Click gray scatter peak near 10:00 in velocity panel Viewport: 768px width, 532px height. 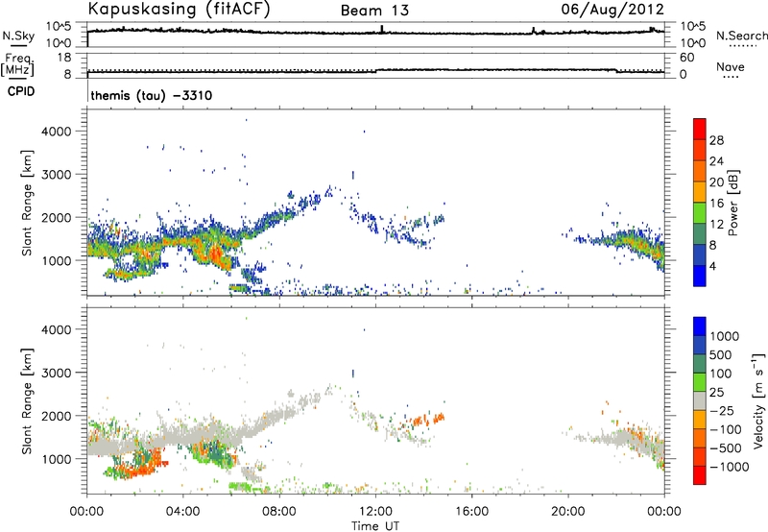[330, 389]
